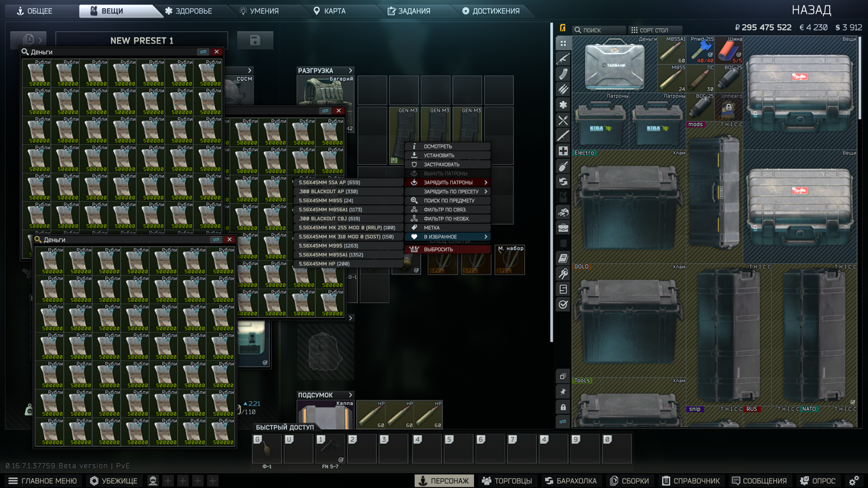Open the settings gear at bottom right
Screen dimensions: 868x488
click(854, 481)
